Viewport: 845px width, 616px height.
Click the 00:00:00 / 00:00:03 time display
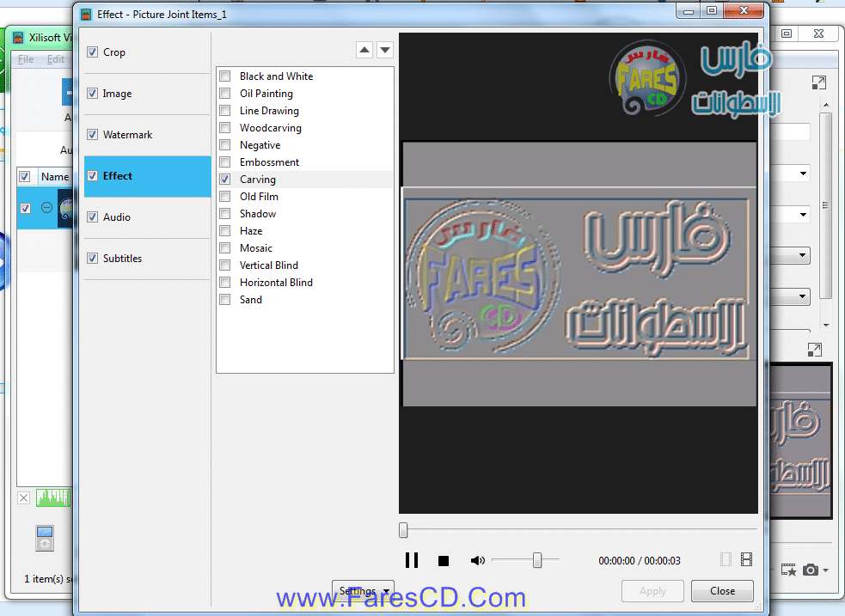(640, 561)
